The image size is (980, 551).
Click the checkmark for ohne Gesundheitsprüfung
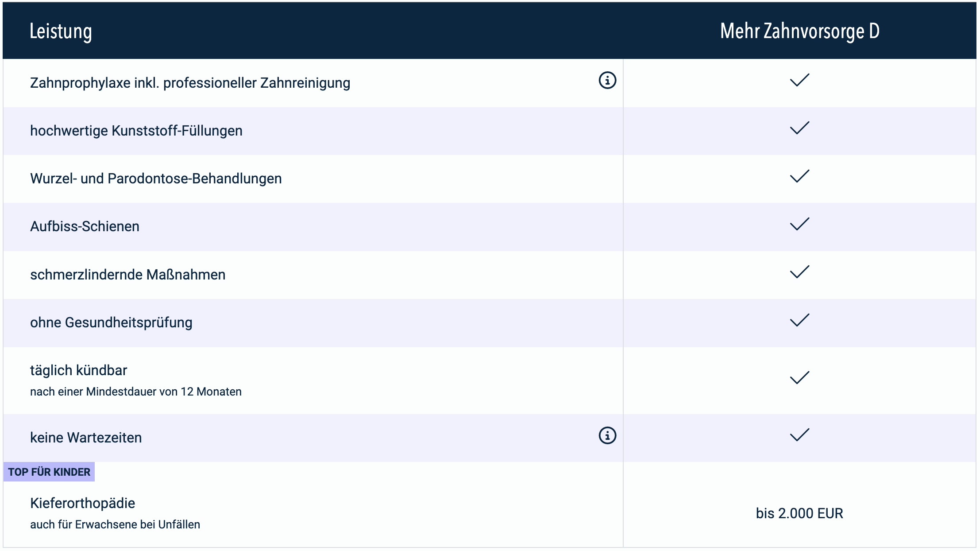799,321
